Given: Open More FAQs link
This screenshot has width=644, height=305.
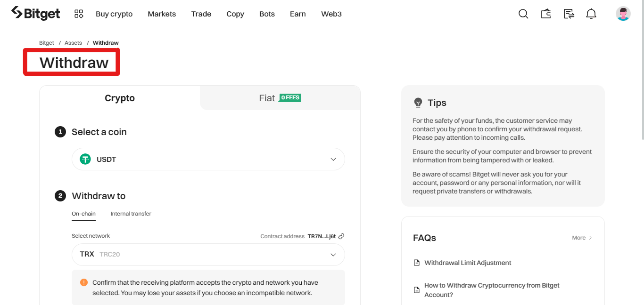Looking at the screenshot, I should [582, 238].
